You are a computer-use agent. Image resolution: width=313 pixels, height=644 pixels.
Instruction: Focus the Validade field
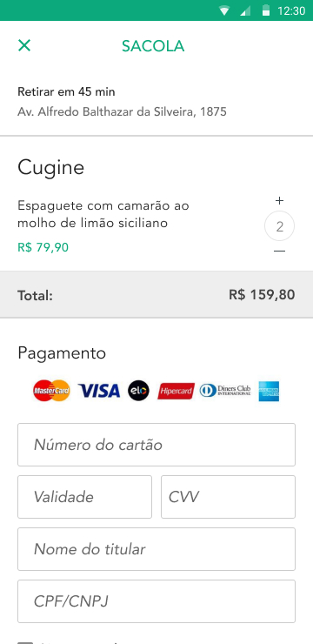coord(84,497)
